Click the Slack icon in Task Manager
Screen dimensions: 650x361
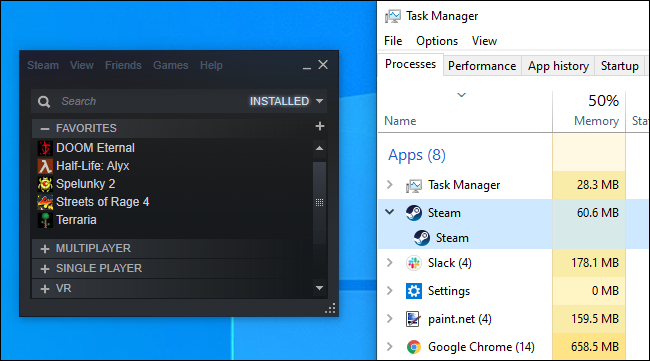click(414, 263)
